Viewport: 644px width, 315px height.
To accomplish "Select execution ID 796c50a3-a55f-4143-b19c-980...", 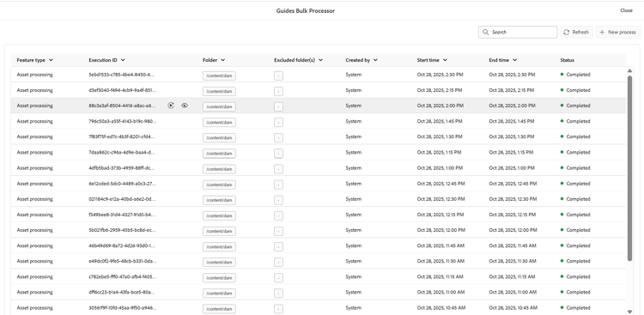I will point(123,121).
